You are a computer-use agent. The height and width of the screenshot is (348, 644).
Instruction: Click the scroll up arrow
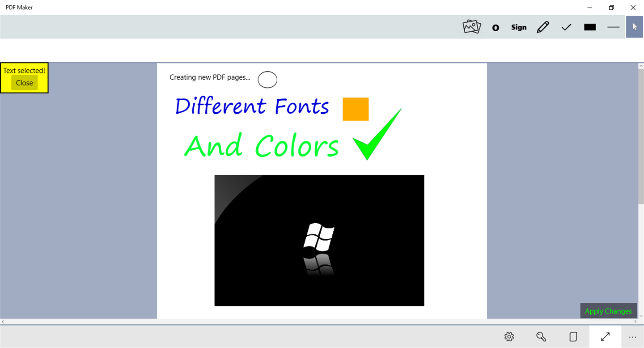point(641,66)
